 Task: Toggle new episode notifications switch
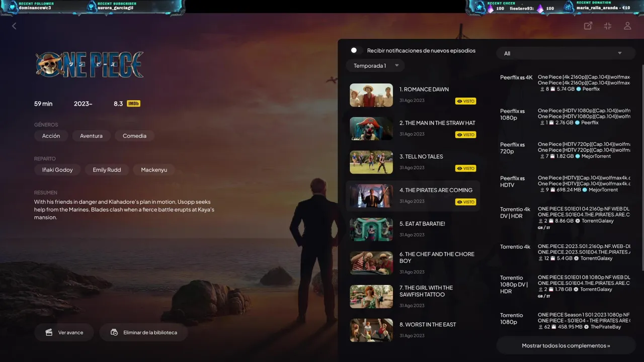(356, 50)
